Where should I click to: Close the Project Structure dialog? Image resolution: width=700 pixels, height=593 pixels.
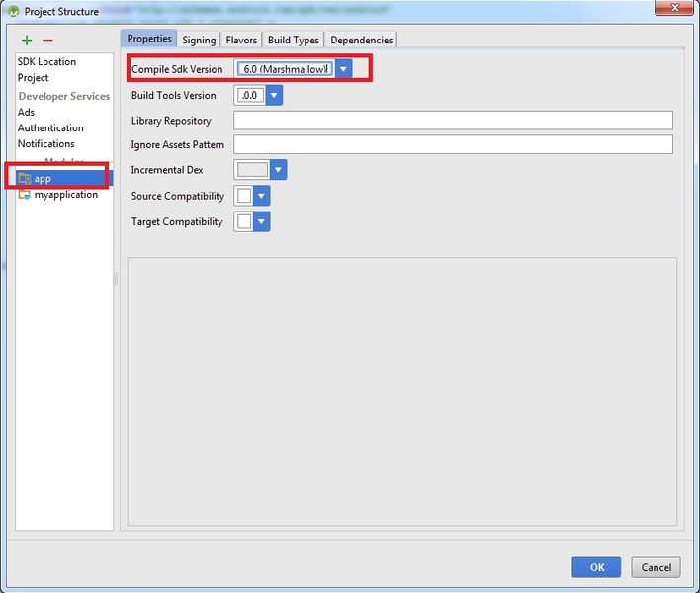coord(674,8)
